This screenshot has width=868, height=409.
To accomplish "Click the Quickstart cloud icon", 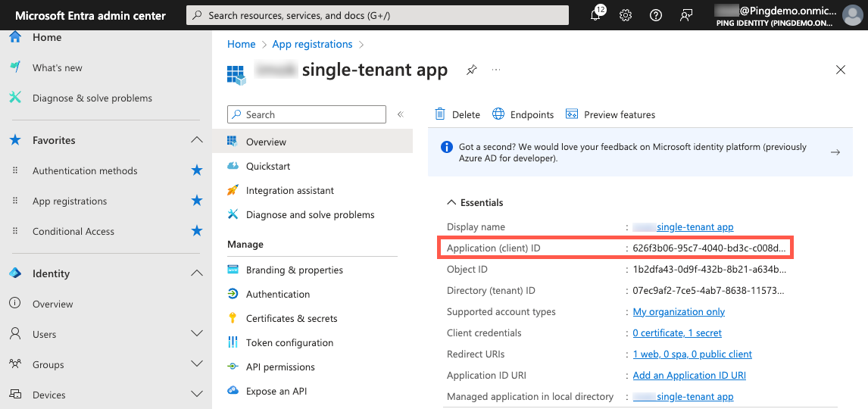I will 233,166.
